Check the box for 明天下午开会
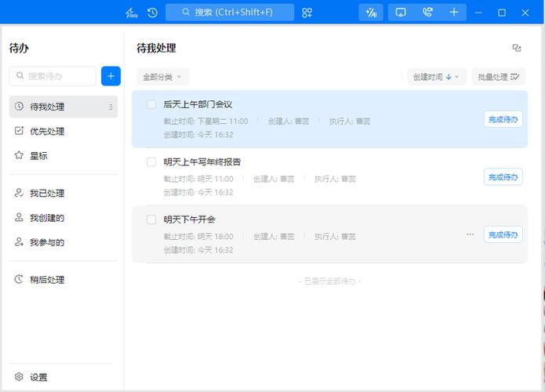Screen dimensions: 545x392 pyautogui.click(x=151, y=220)
